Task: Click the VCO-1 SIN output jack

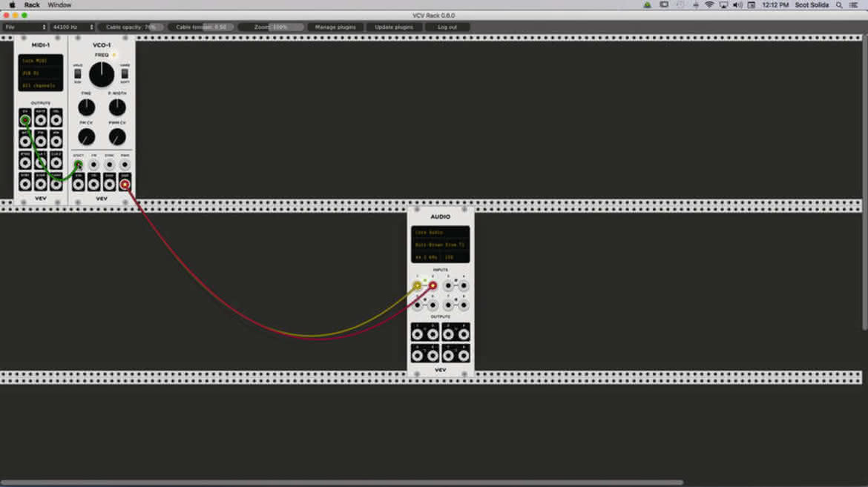Action: tap(78, 185)
